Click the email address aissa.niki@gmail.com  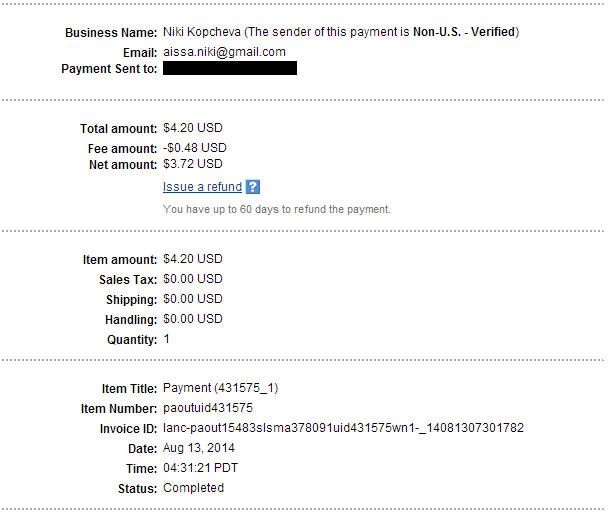coord(224,51)
